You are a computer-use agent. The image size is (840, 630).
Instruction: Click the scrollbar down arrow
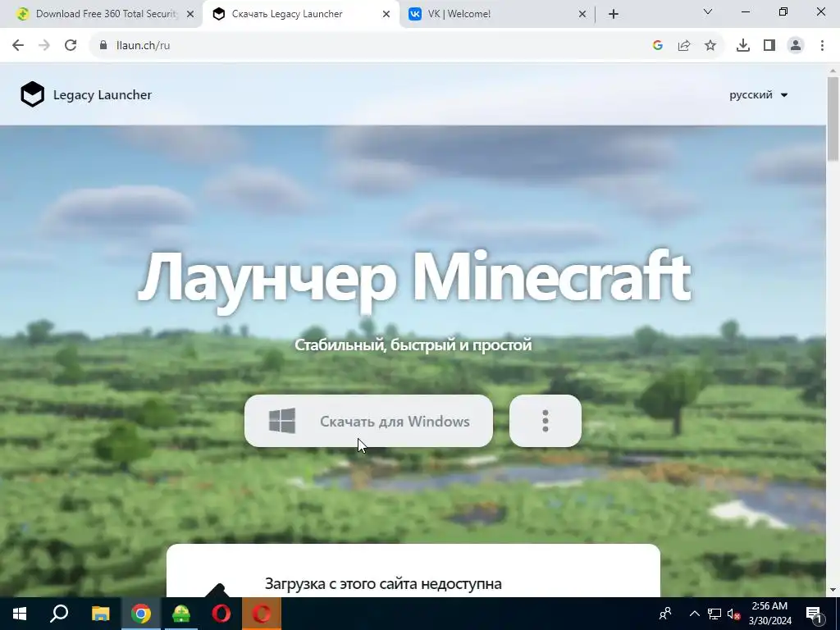(x=833, y=590)
